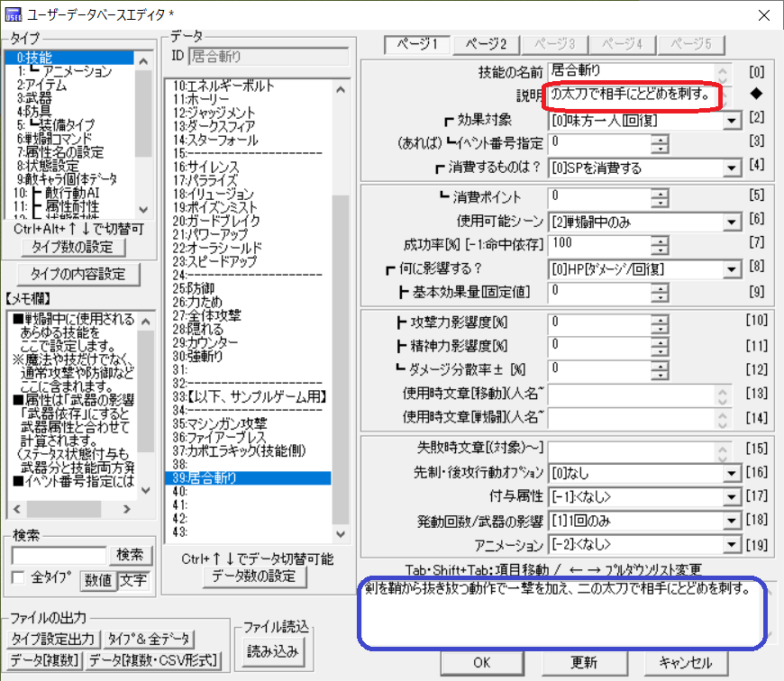This screenshot has height=681, width=784.
Task: Select the disabled ページ3 tab
Action: (554, 45)
